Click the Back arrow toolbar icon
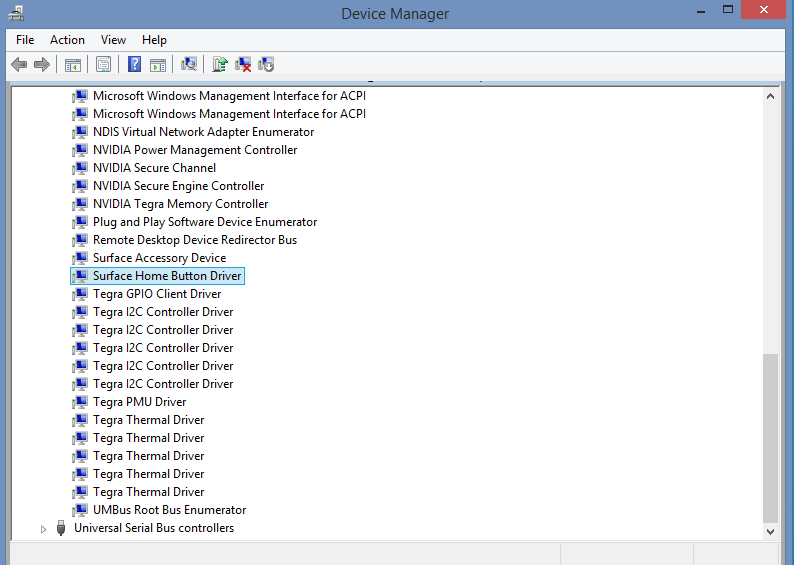The height and width of the screenshot is (565, 794). [19, 64]
